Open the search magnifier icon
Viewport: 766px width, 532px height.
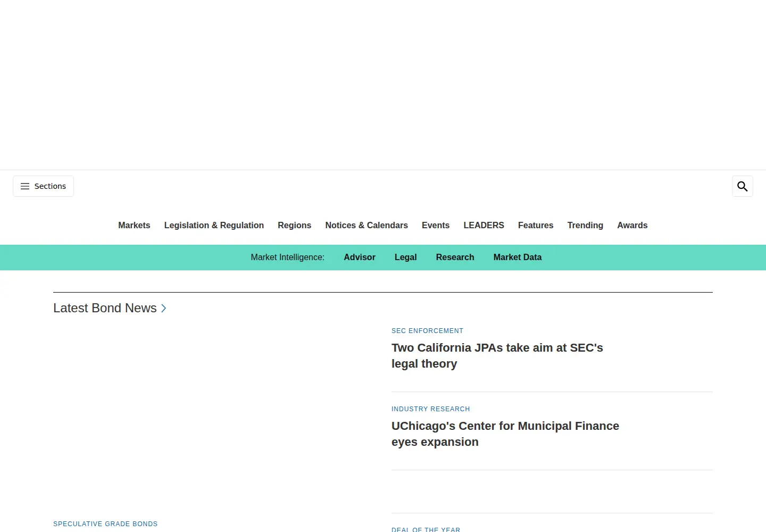coord(743,186)
